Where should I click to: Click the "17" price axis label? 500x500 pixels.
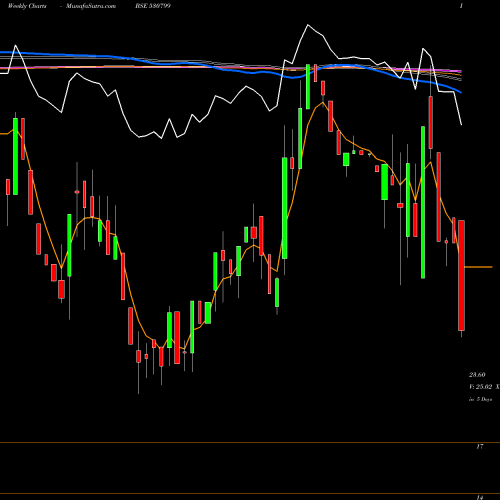click(x=480, y=446)
